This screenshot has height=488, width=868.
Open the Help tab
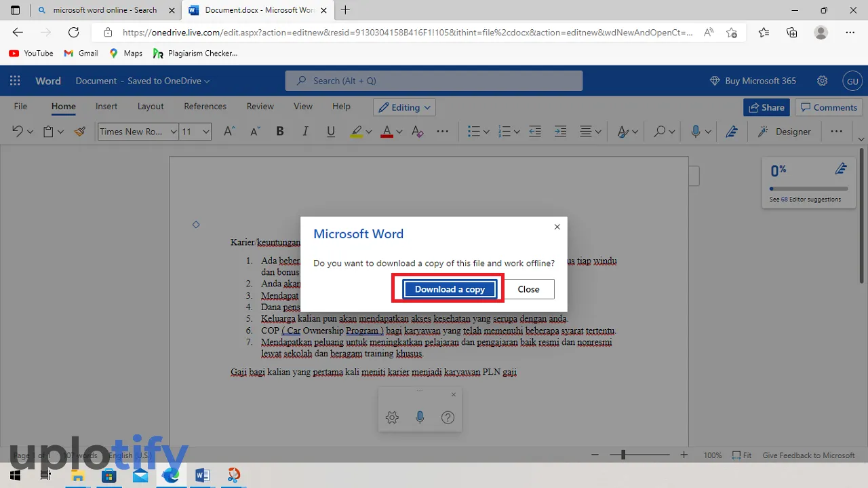pos(341,107)
